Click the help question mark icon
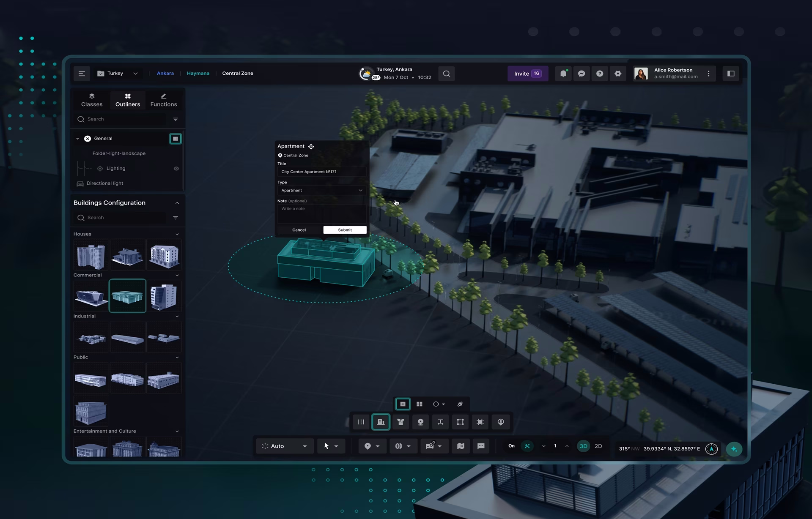This screenshot has height=519, width=812. pyautogui.click(x=600, y=74)
